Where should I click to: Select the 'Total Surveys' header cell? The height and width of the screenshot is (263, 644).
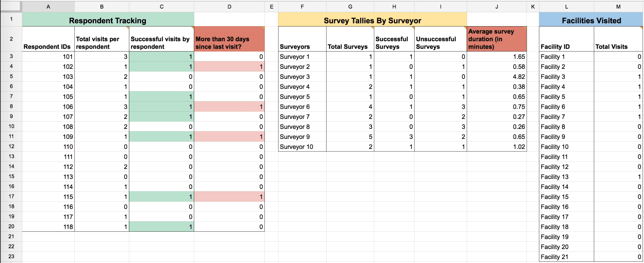click(x=350, y=39)
